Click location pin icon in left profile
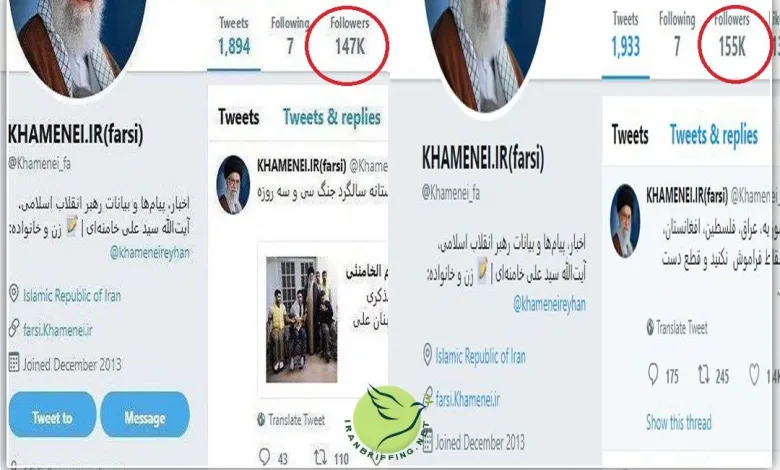Viewport: 780px width, 470px height. click(x=14, y=293)
